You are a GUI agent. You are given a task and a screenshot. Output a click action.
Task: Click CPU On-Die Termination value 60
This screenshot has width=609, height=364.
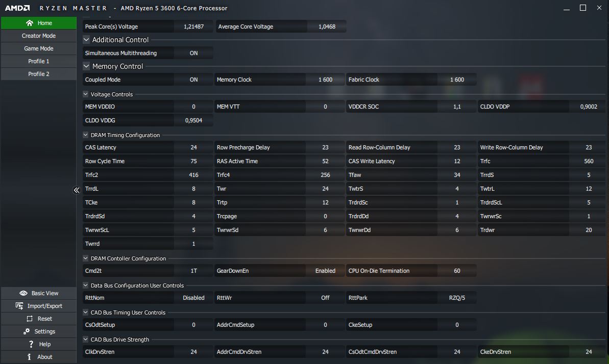point(457,271)
